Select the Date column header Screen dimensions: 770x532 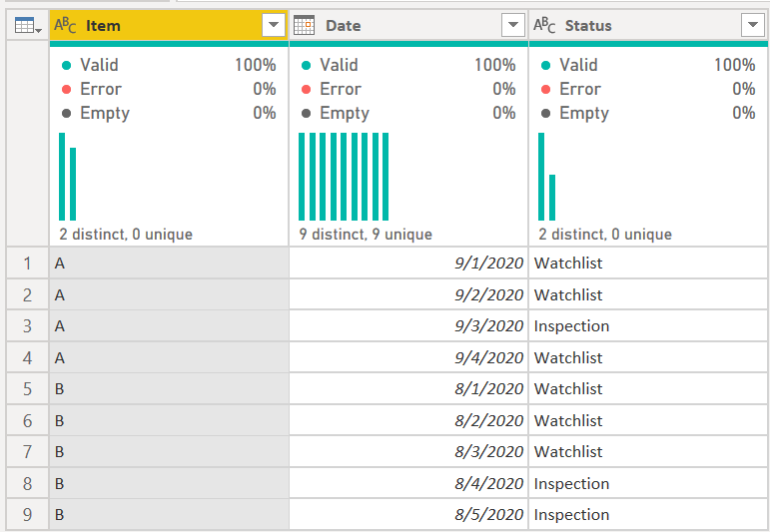[x=408, y=25]
